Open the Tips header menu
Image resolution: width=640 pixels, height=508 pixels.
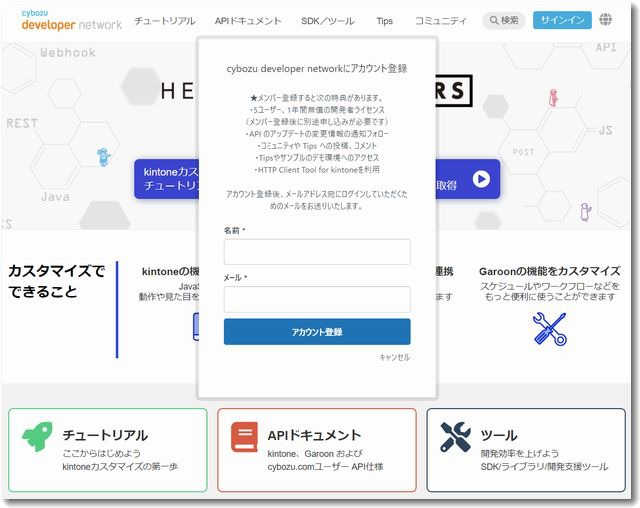pyautogui.click(x=384, y=21)
